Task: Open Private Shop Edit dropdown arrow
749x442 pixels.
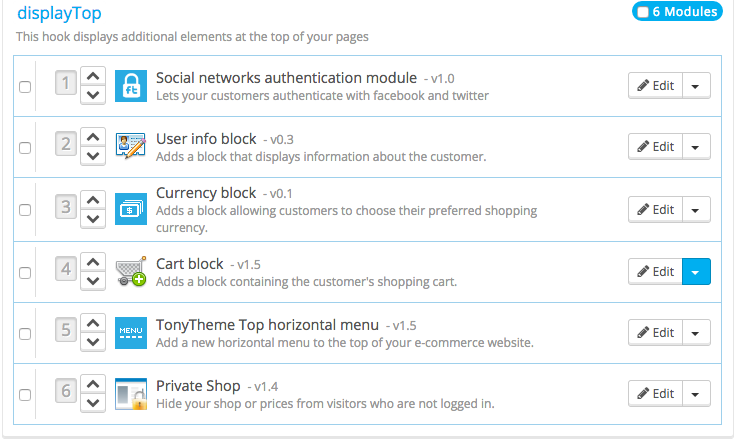Action: (696, 394)
